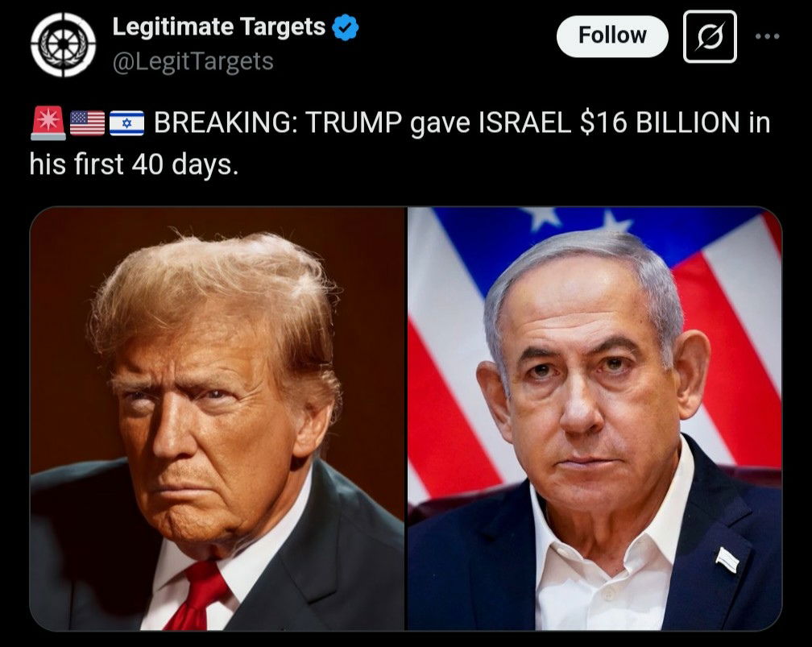Open the @LegitTargets handle link

[193, 61]
